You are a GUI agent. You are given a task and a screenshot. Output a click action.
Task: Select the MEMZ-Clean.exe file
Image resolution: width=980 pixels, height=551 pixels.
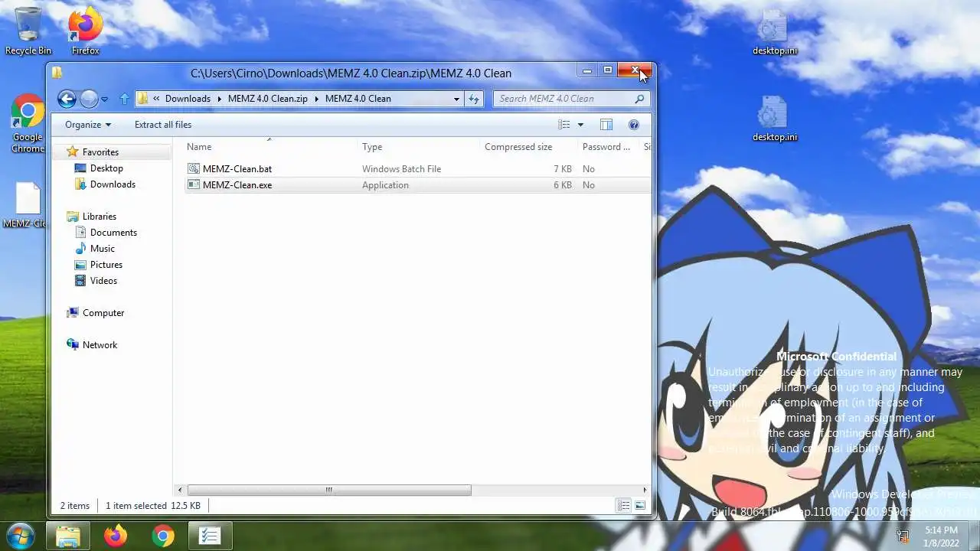[237, 185]
